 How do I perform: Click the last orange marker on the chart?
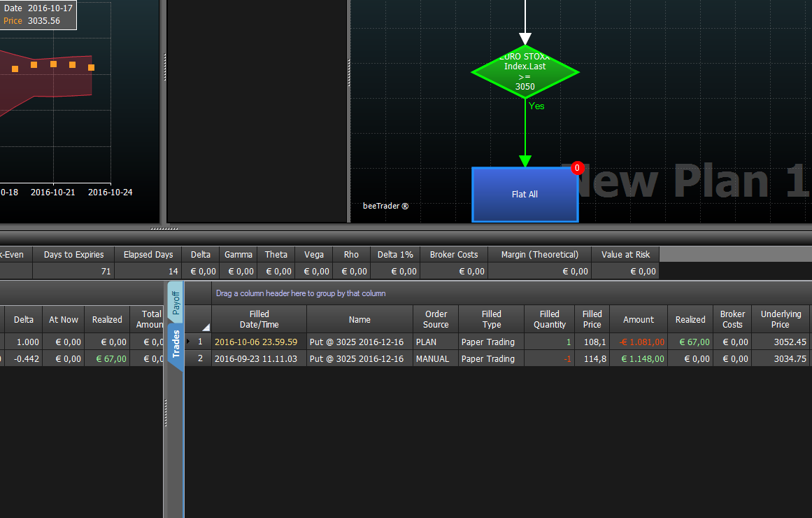click(91, 67)
